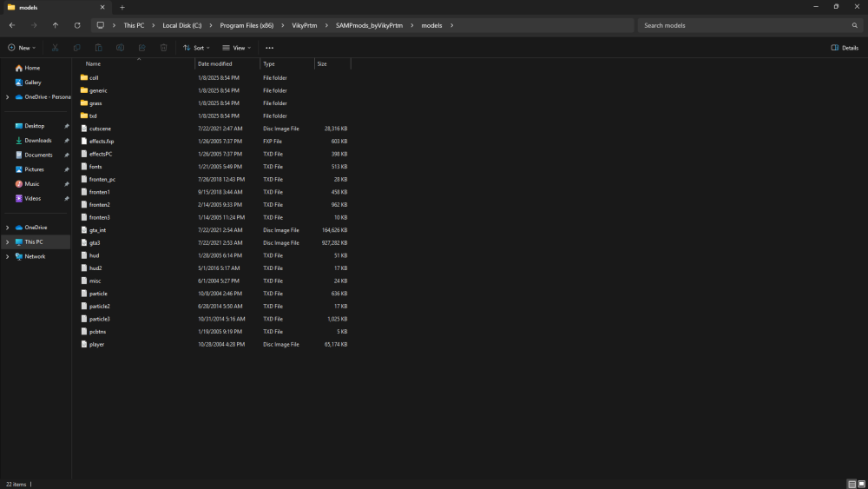Click the Rename toolbar icon

120,48
